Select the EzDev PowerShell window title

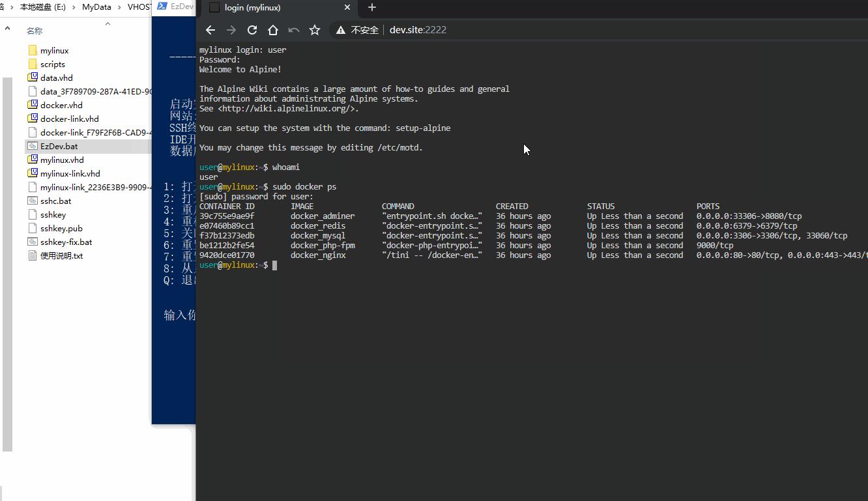pos(182,7)
